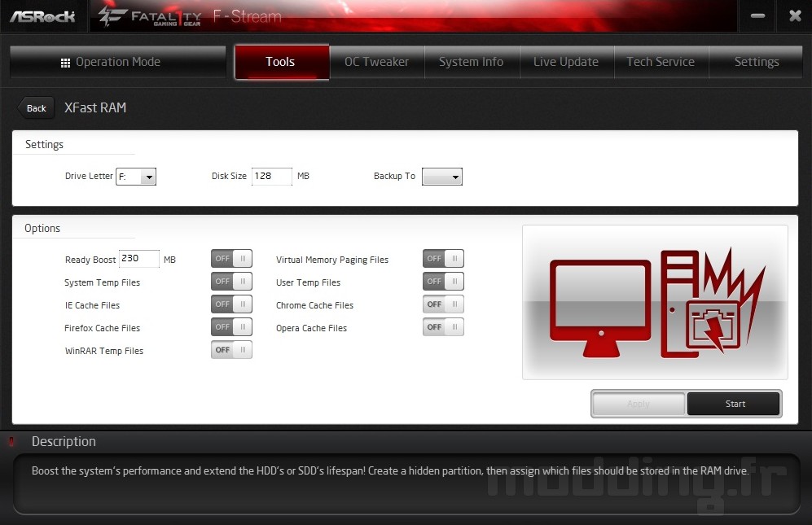The width and height of the screenshot is (812, 525).
Task: Open the Drive Letter dropdown
Action: pyautogui.click(x=136, y=177)
